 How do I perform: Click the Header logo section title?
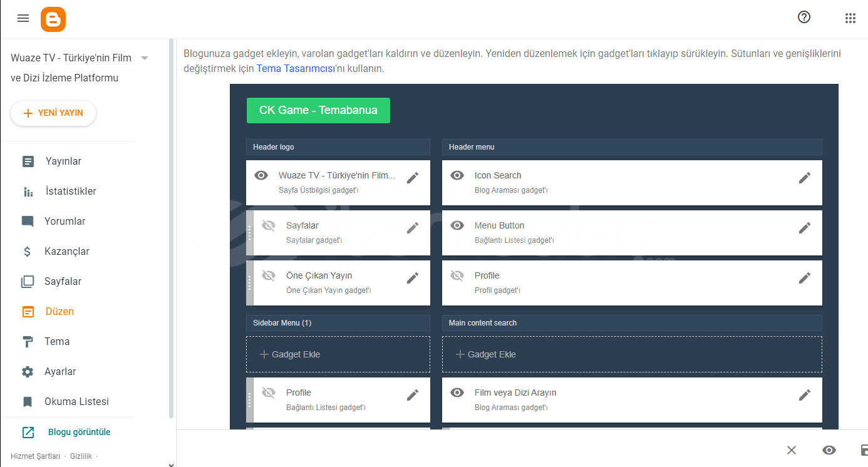(x=274, y=147)
